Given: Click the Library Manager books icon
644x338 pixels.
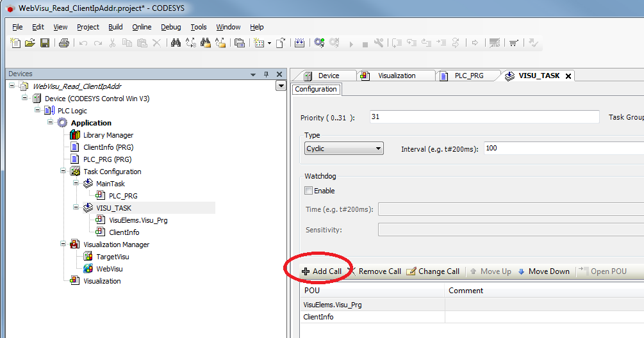Looking at the screenshot, I should (75, 135).
